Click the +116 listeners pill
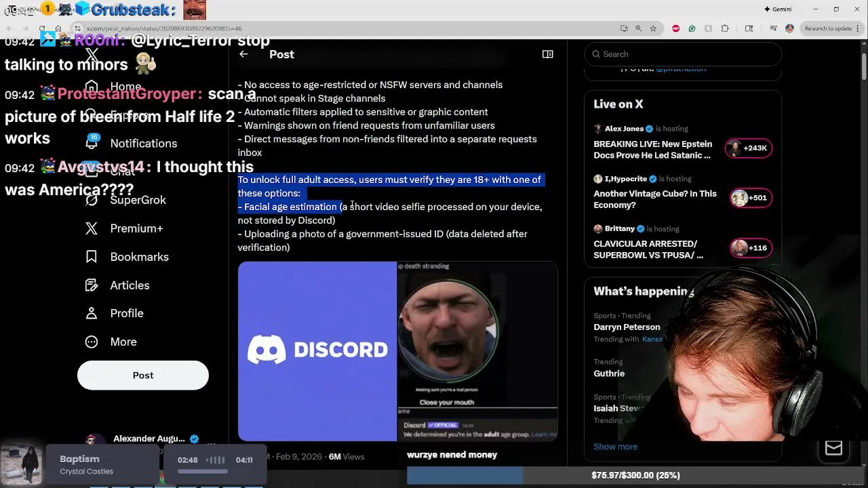The image size is (868, 488). click(x=751, y=248)
